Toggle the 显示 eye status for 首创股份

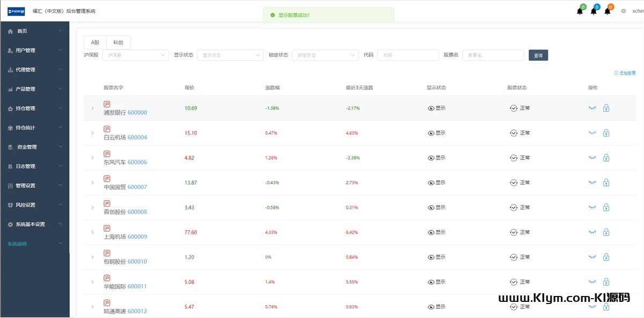coord(436,207)
